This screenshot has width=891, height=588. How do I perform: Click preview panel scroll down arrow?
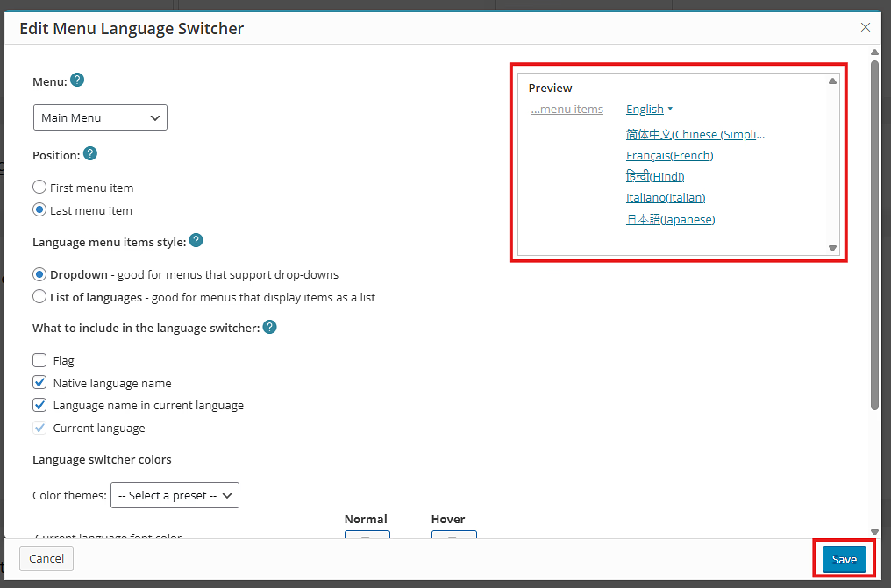click(x=832, y=248)
